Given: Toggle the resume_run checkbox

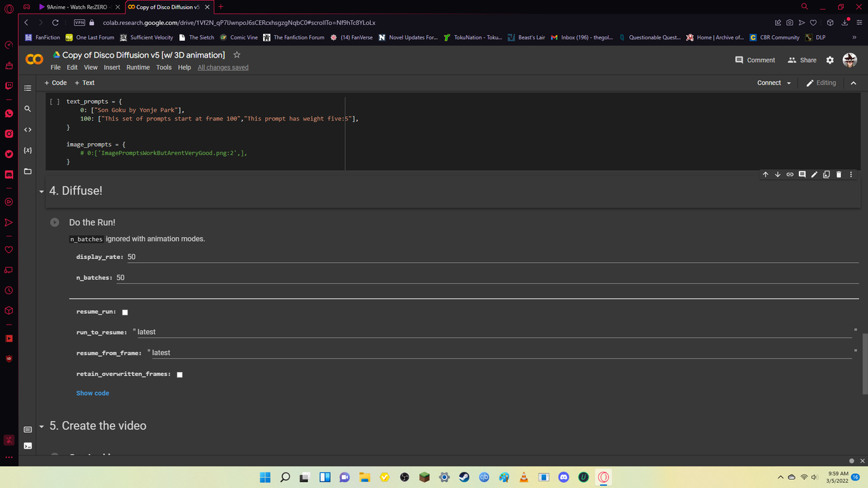Looking at the screenshot, I should tap(125, 312).
